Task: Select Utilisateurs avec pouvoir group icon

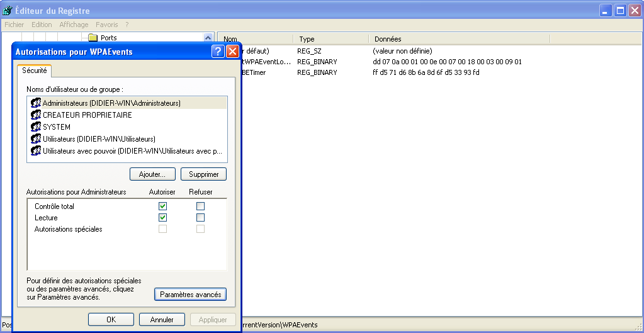Action: point(36,151)
